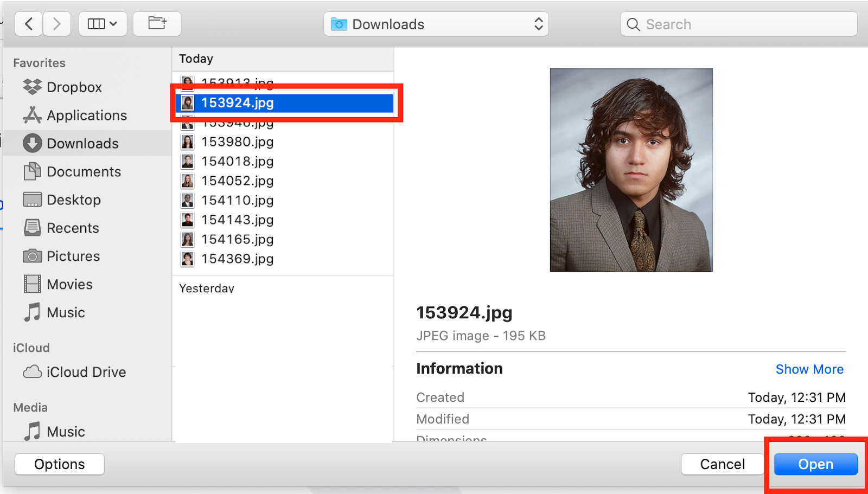The image size is (868, 494).
Task: Click the Cancel button
Action: [x=723, y=464]
